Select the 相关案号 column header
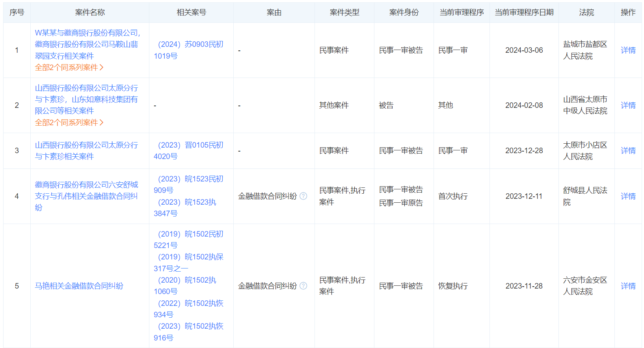644x348 pixels. click(192, 13)
